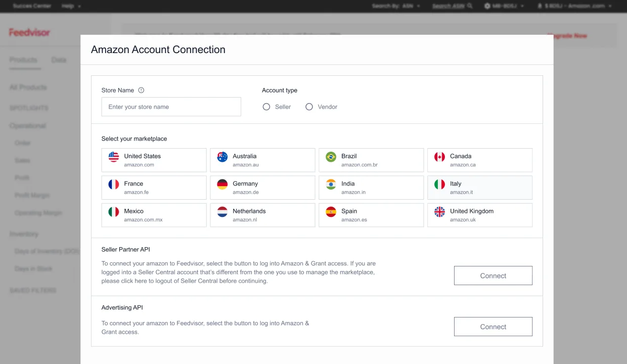Viewport: 627px width, 364px height.
Task: Open Sales in the sidebar
Action: coord(22,160)
